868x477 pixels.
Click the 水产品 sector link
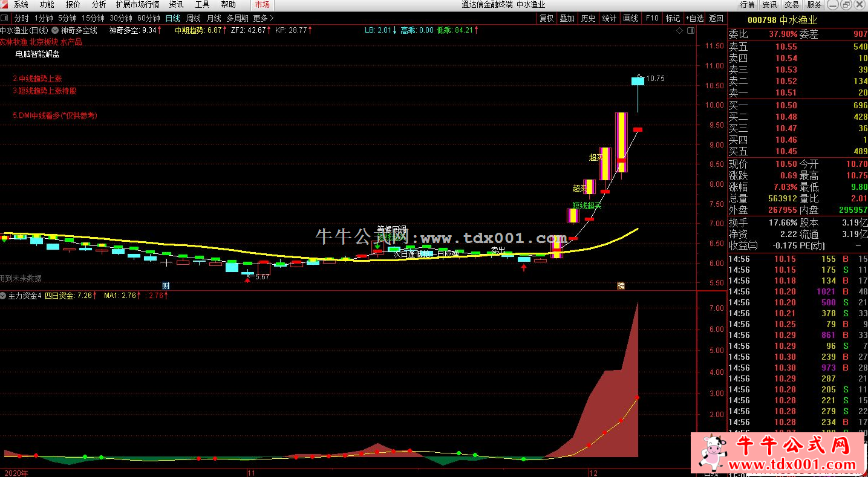click(71, 42)
